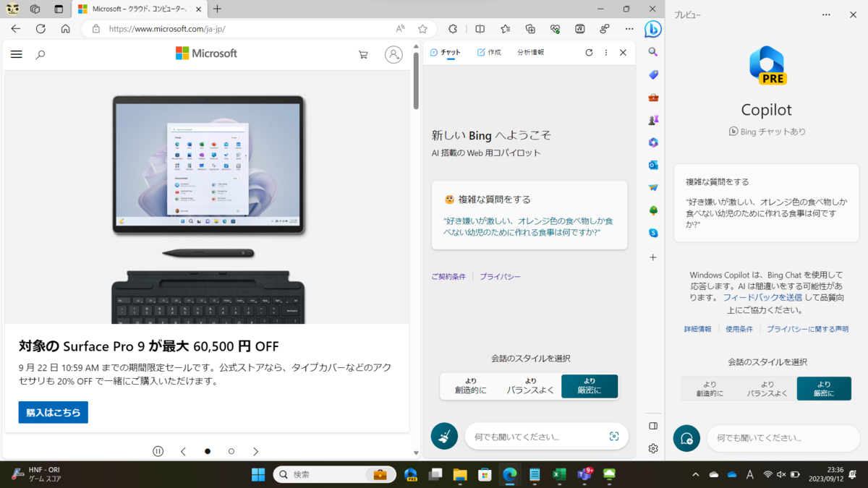The width and height of the screenshot is (868, 488).
Task: Open Collections in Edge toolbar
Action: pyautogui.click(x=530, y=29)
